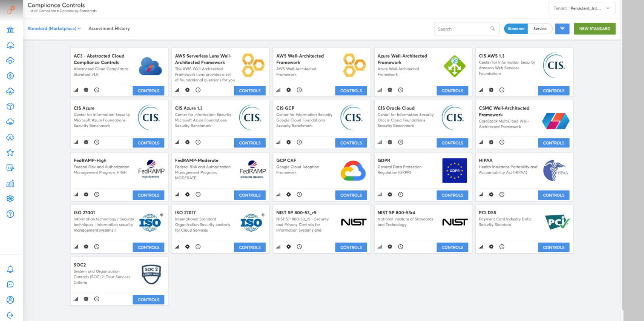Click the clock icon on CIS AWS 1.3 card
Screen dimensions: 644x321
pyautogui.click(x=502, y=90)
